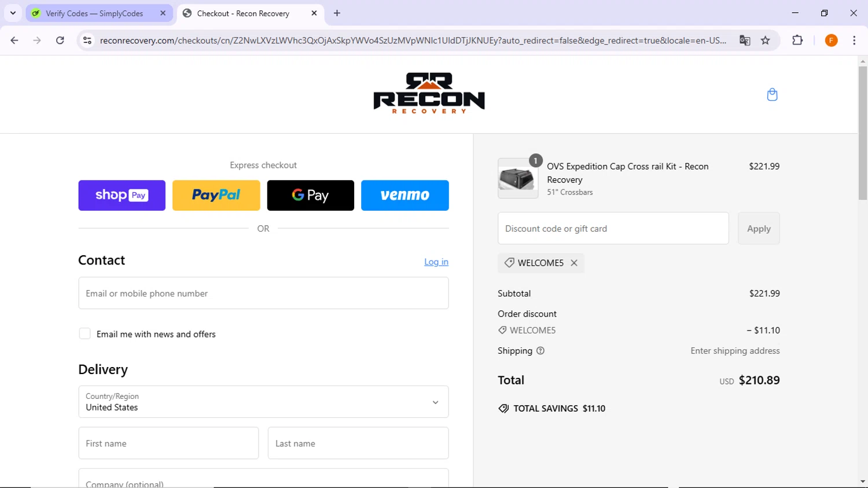Click the order discount amount – $11.10
This screenshot has width=868, height=488.
[763, 331]
